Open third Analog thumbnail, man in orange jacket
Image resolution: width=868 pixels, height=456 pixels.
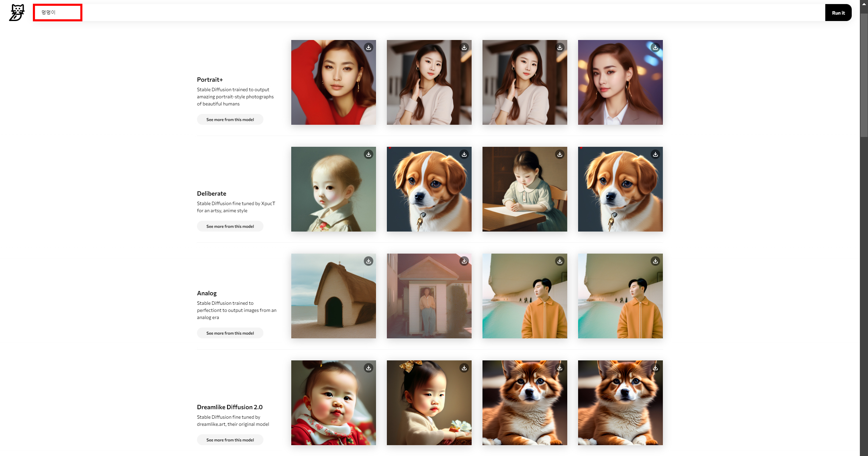(525, 296)
